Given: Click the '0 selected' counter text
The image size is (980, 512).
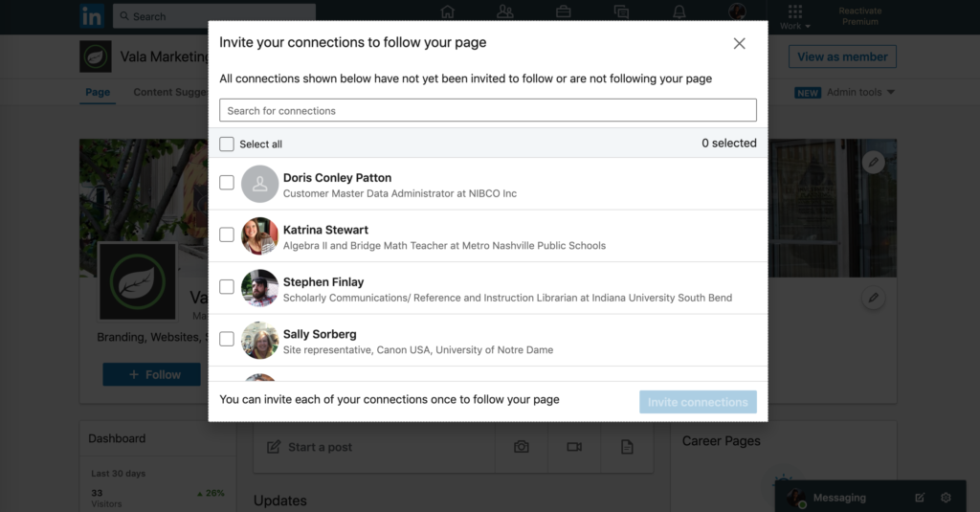Looking at the screenshot, I should click(x=728, y=144).
